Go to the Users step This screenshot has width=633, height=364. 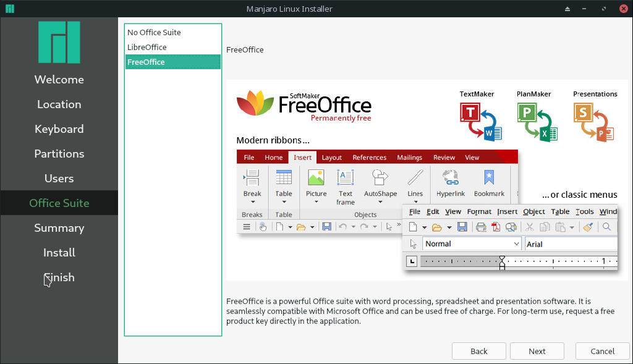pos(59,179)
